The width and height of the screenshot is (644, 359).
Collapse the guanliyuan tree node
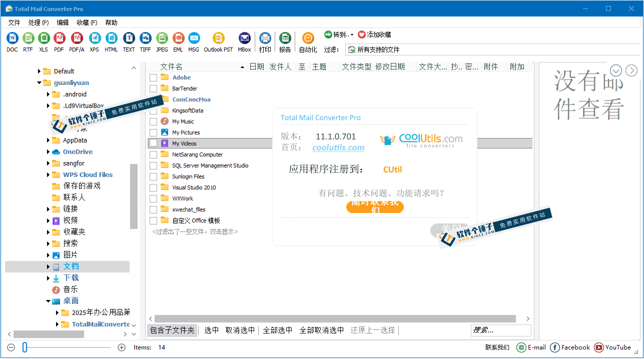[x=39, y=83]
